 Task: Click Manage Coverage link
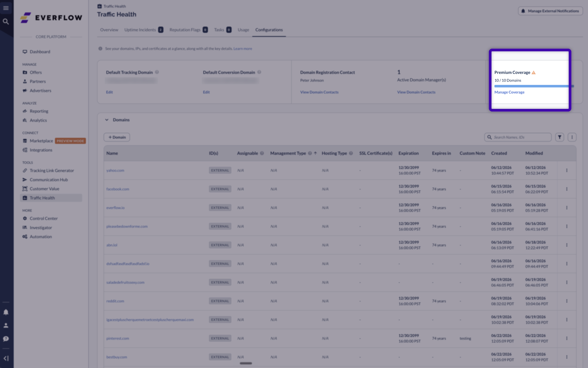509,92
